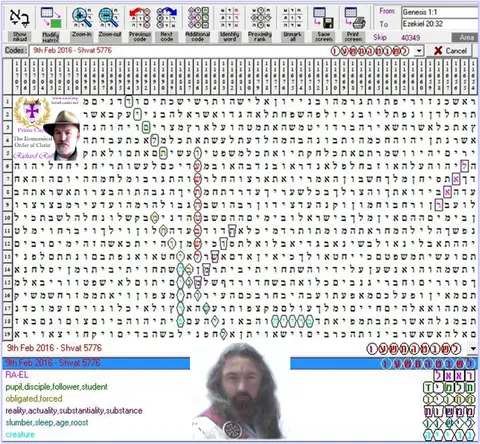Click the Area button
The width and height of the screenshot is (480, 444).
[466, 38]
